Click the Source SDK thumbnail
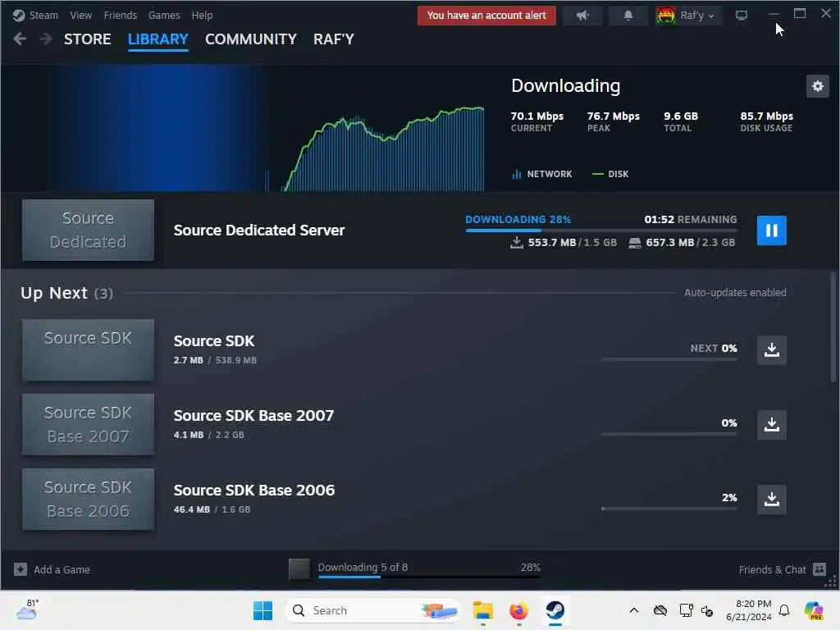This screenshot has width=840, height=630. (88, 349)
